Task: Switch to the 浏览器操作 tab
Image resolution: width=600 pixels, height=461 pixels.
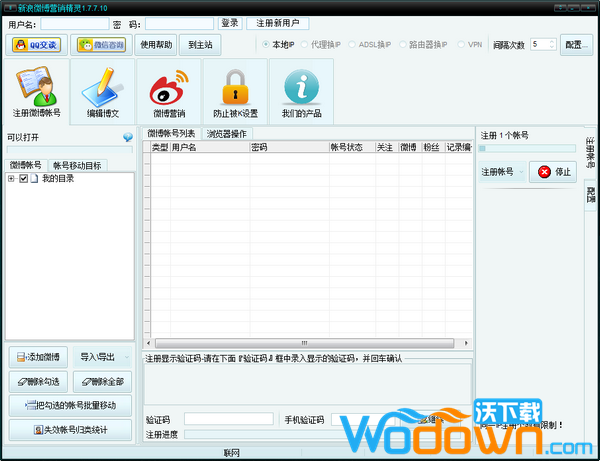Action: 227,133
